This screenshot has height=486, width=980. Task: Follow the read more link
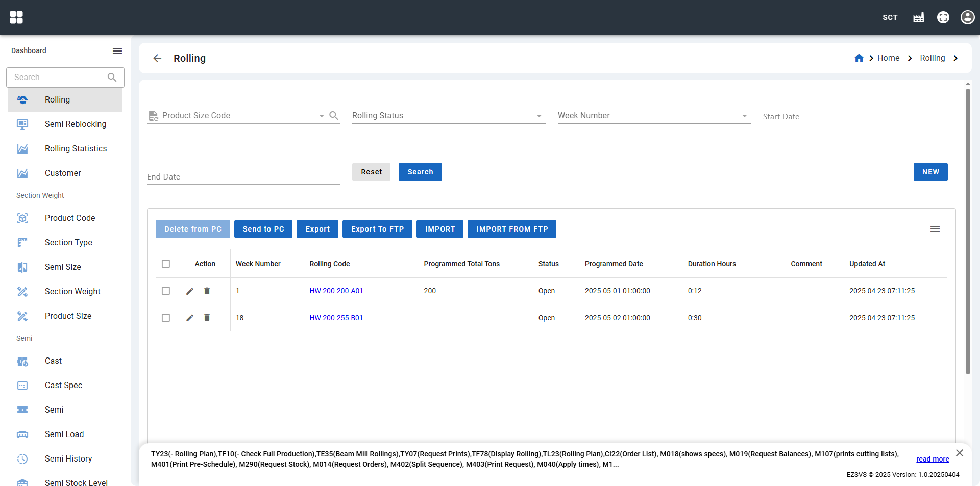933,459
